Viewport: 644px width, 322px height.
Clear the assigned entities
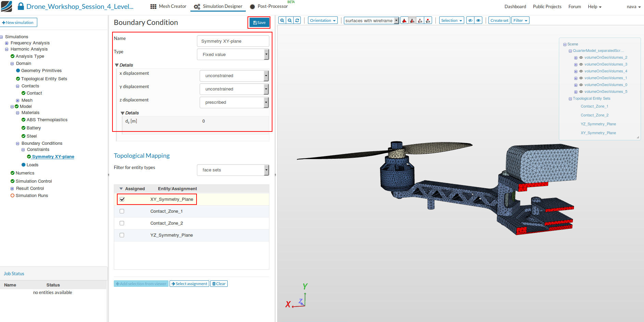click(x=219, y=284)
